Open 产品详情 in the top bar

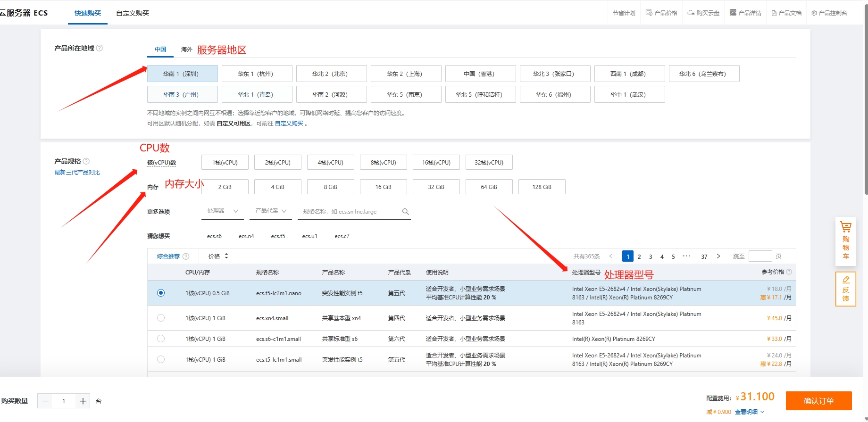tap(745, 13)
